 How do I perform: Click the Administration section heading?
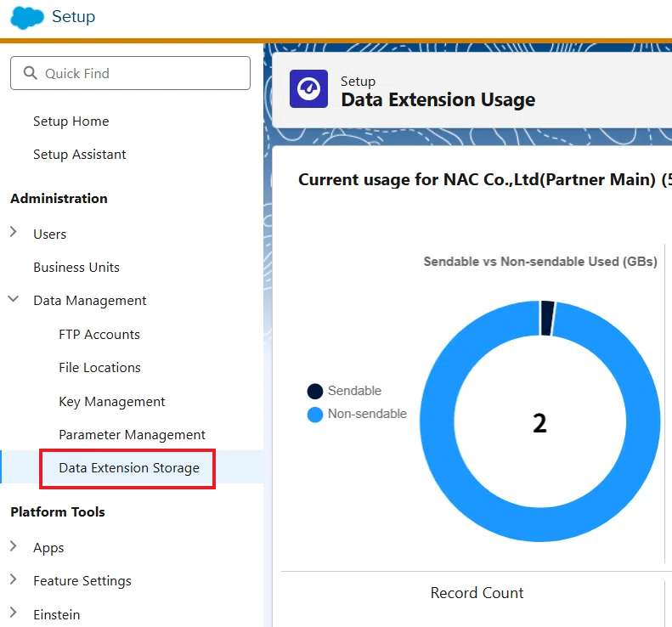click(x=59, y=199)
